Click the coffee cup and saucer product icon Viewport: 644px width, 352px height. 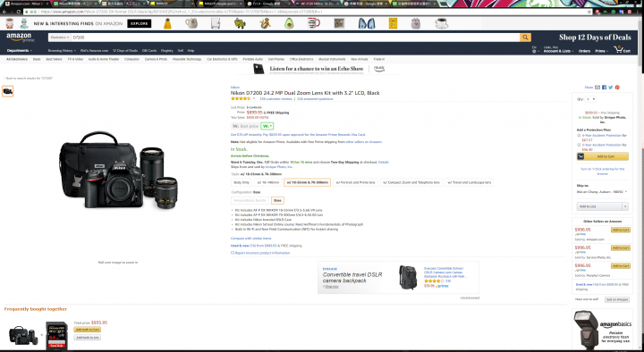coord(442,23)
